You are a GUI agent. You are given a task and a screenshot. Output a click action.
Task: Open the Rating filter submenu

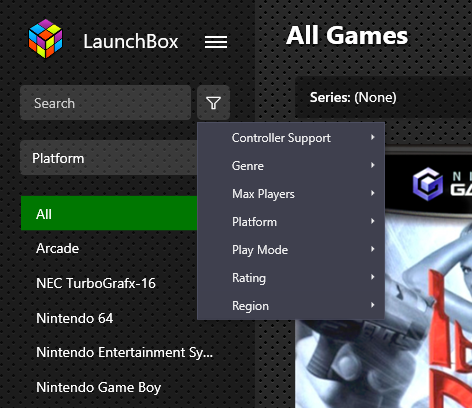point(291,278)
